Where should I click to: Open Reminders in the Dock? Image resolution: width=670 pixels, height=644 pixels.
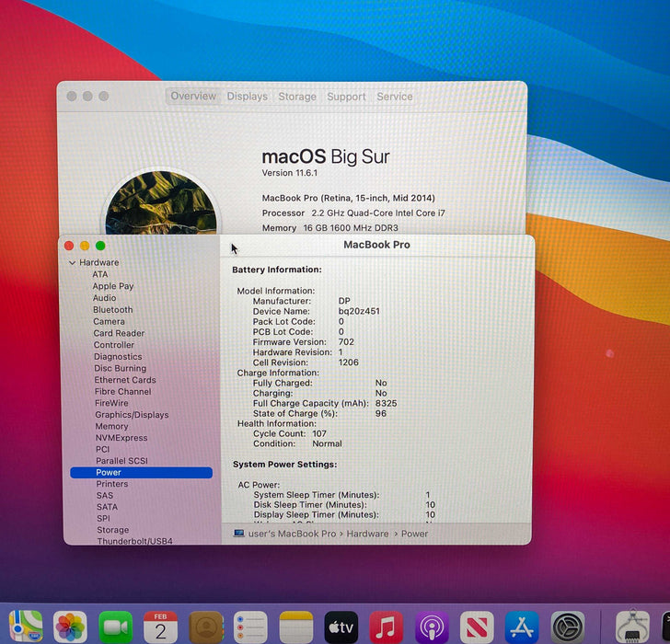coord(251,627)
